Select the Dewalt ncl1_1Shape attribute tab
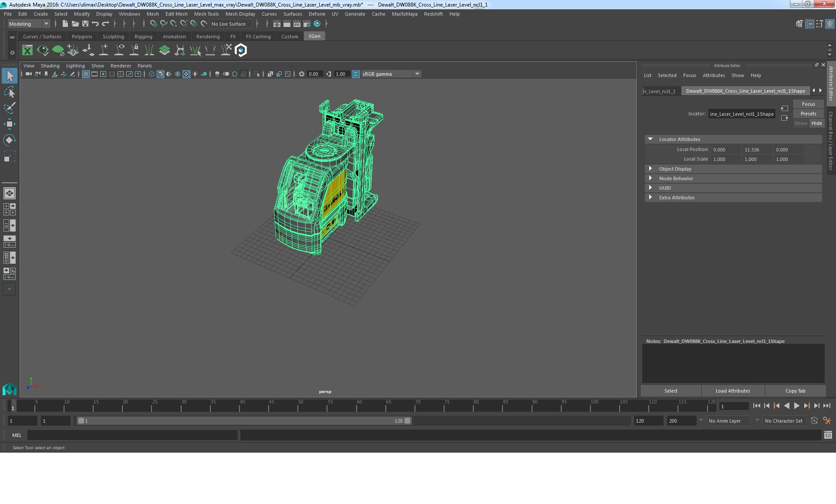 pyautogui.click(x=745, y=91)
